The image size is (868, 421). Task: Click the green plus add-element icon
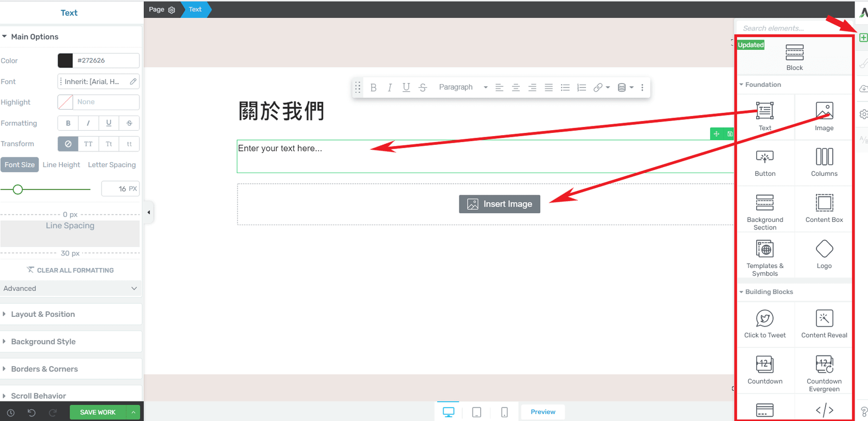point(863,37)
